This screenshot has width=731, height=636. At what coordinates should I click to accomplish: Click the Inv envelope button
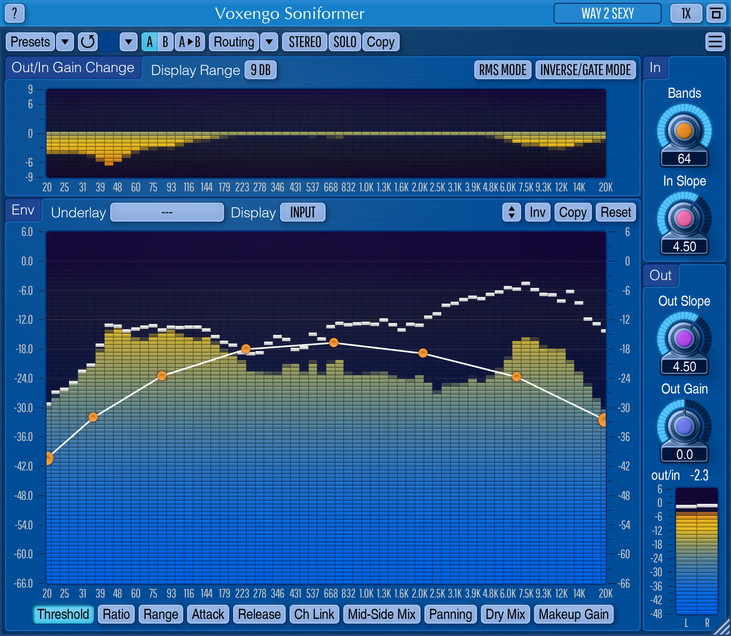coord(537,213)
